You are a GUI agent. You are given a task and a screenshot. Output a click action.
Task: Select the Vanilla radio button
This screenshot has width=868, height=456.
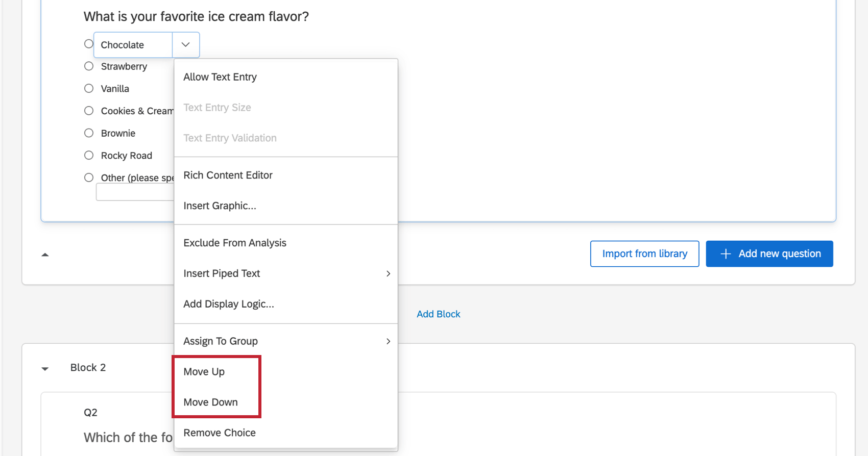pos(89,89)
